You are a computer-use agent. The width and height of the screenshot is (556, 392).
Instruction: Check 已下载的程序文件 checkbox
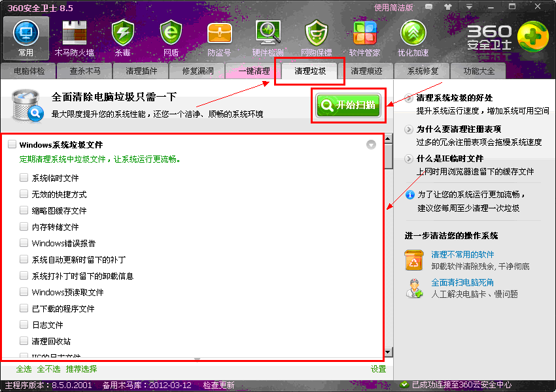24,308
